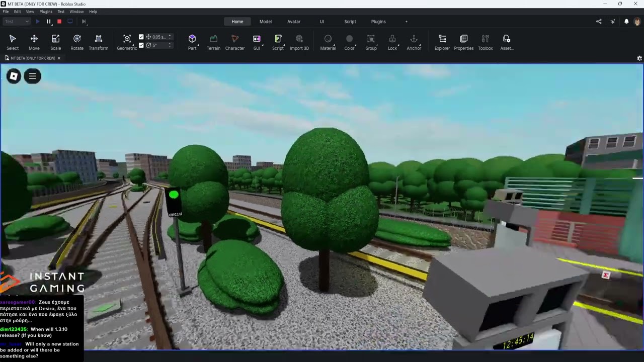Click the Lock tool
This screenshot has width=644, height=362.
[x=392, y=42]
